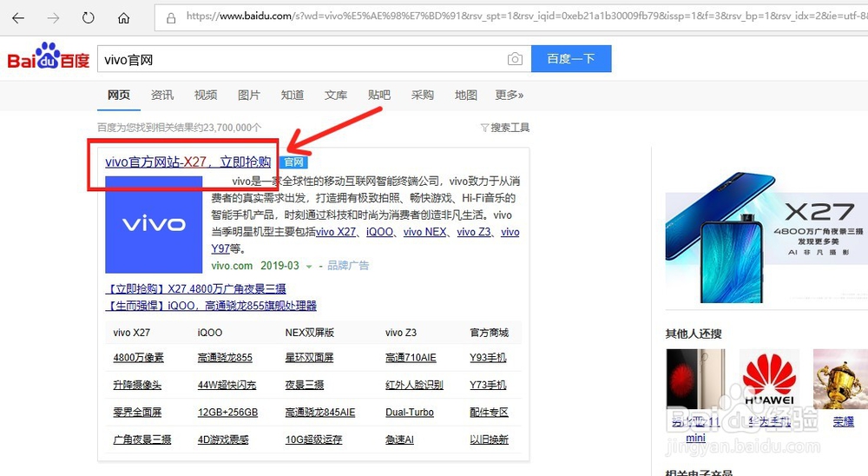Open the 44W超快闪充 link

click(227, 385)
